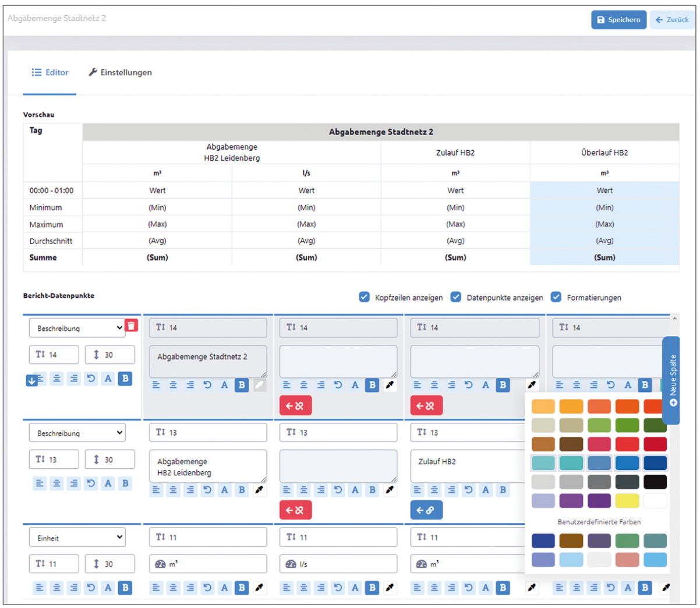The image size is (700, 608).
Task: Open the first Beschreibung dropdown
Action: tap(77, 328)
